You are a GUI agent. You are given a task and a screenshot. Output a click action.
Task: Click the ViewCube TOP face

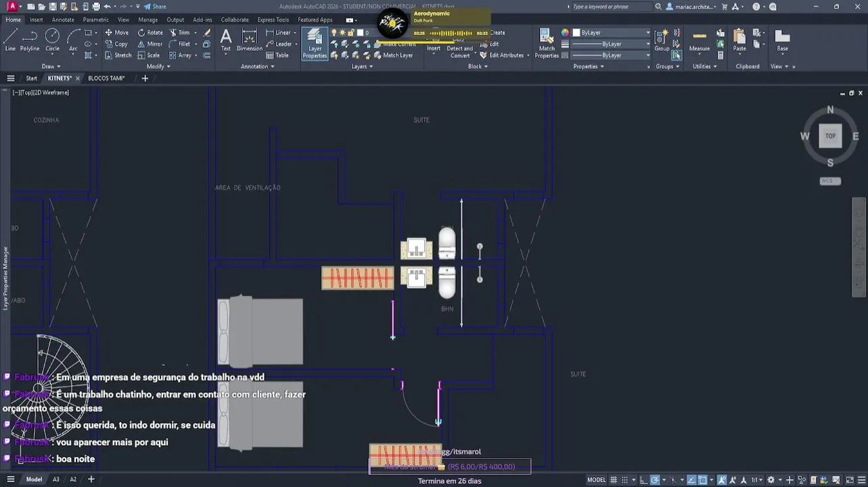pos(830,136)
